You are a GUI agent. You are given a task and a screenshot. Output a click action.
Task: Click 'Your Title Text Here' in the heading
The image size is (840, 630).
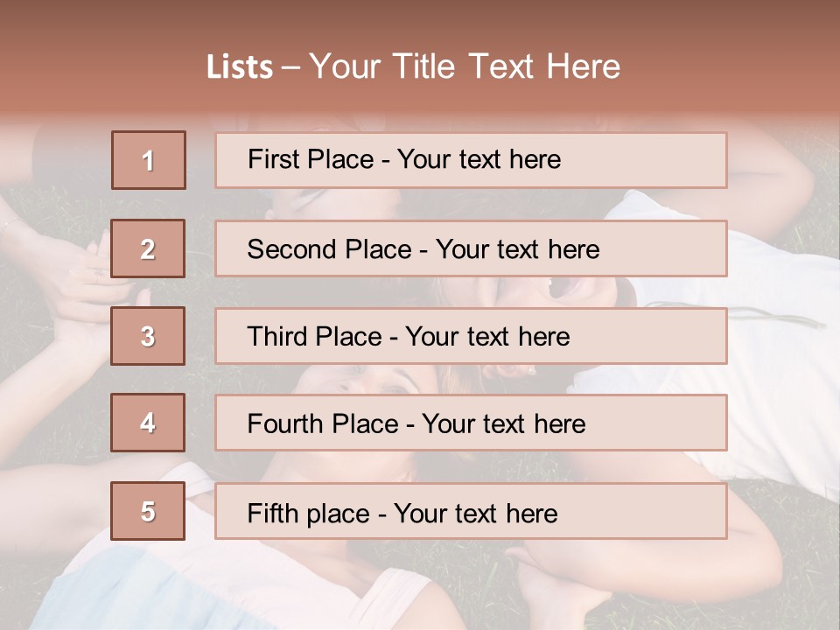[465, 67]
